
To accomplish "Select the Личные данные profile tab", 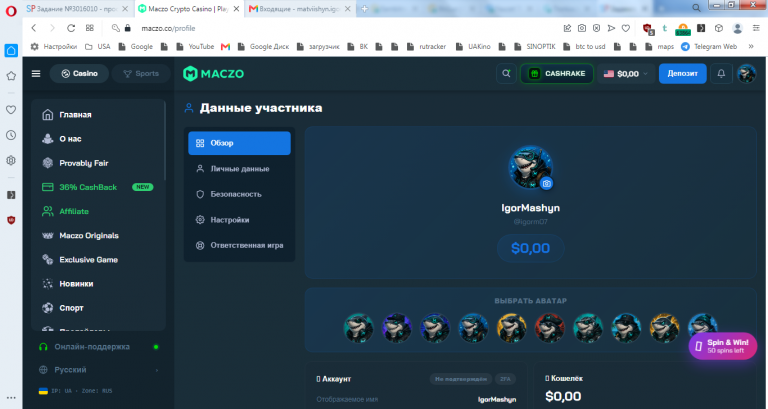I will [x=240, y=168].
